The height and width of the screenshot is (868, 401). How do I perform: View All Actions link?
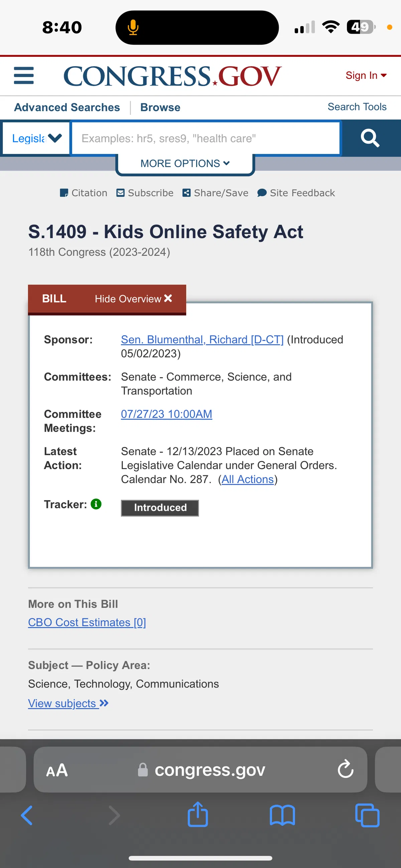point(248,479)
